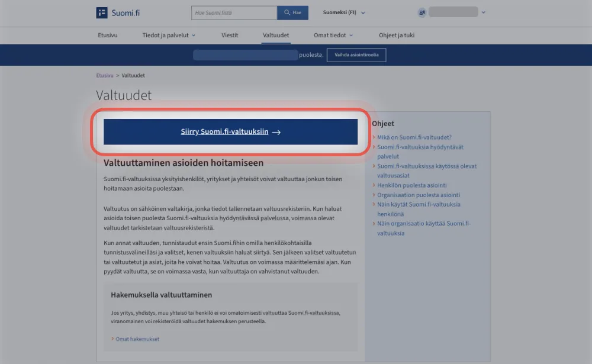Open Organisaation puolesta asiointi link

click(x=419, y=195)
